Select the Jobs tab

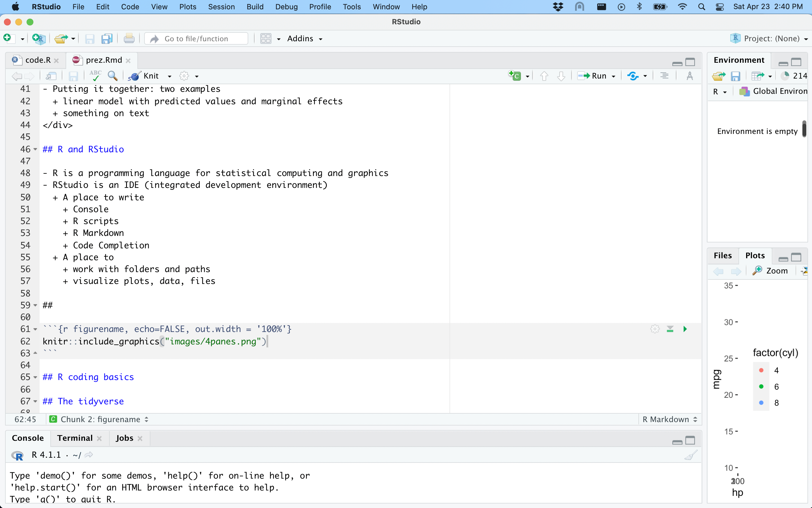(124, 438)
